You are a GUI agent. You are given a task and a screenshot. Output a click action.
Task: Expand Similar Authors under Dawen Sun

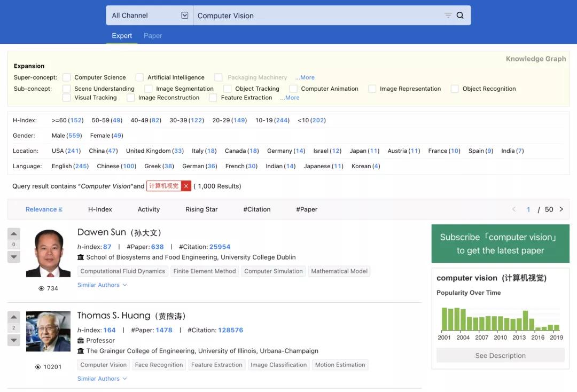[x=102, y=285]
